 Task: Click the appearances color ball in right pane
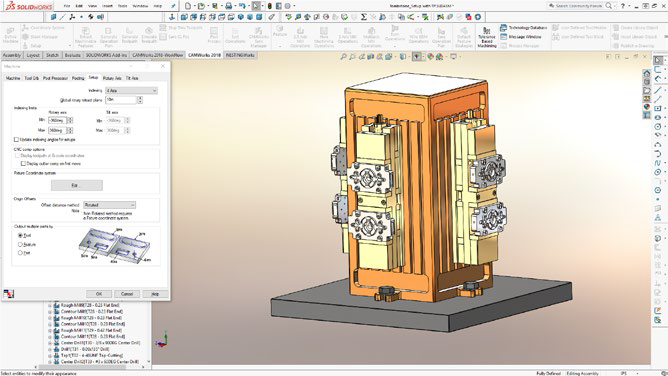[647, 107]
